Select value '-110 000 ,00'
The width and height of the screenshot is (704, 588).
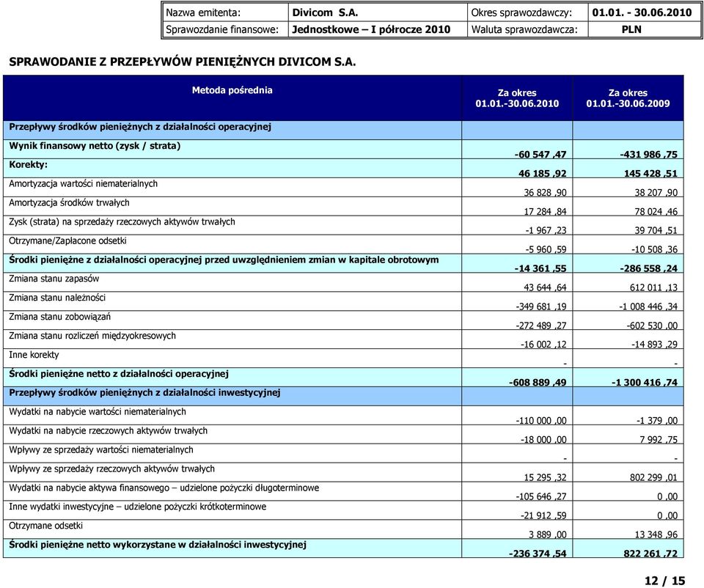(x=541, y=421)
